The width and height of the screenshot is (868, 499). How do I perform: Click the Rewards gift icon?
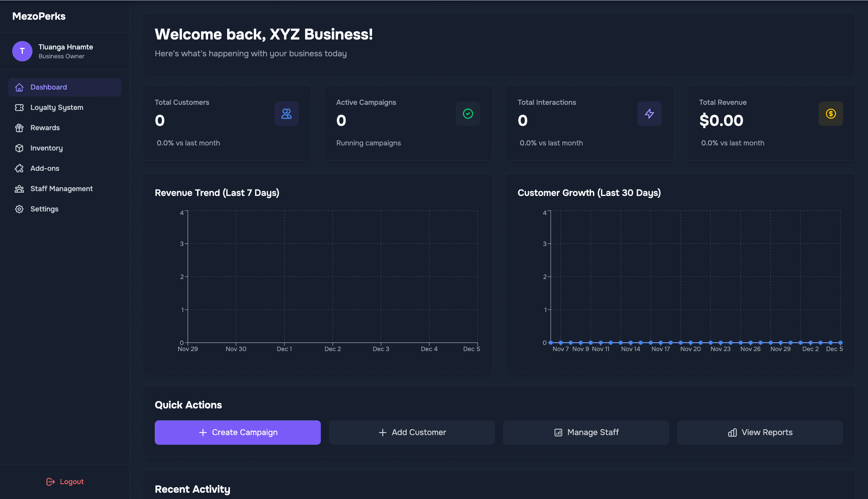coord(19,128)
